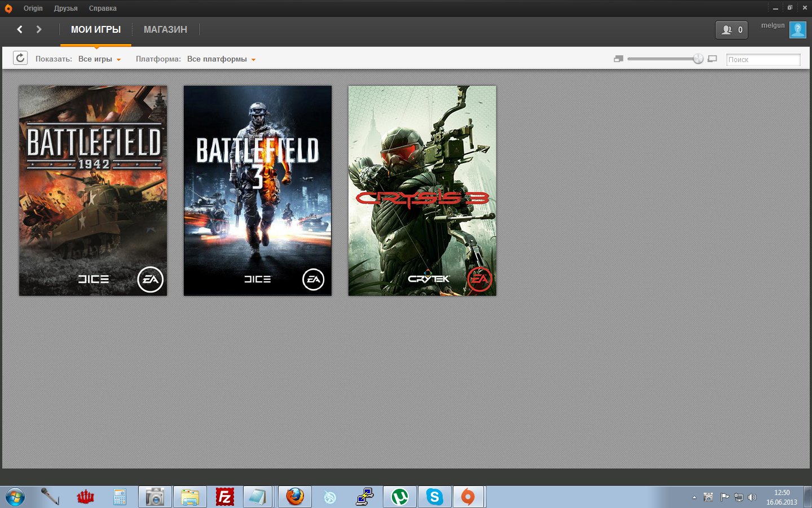
Task: Open the camera app in taskbar
Action: tap(155, 497)
